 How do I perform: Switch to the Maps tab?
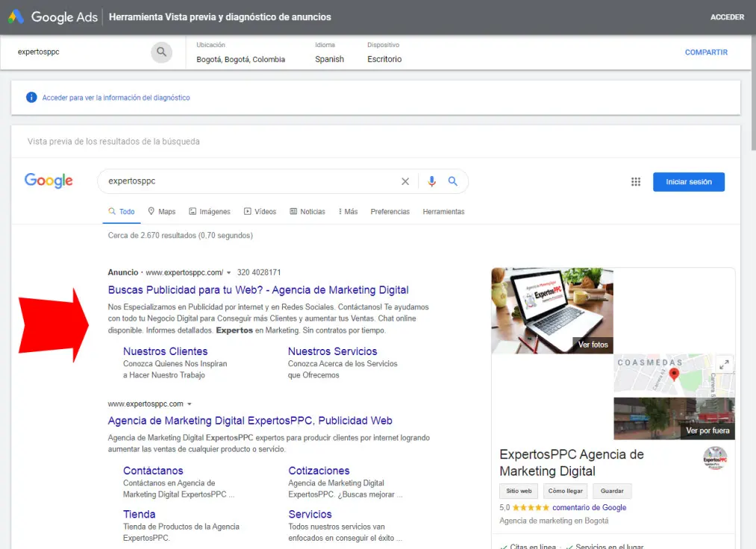click(161, 212)
